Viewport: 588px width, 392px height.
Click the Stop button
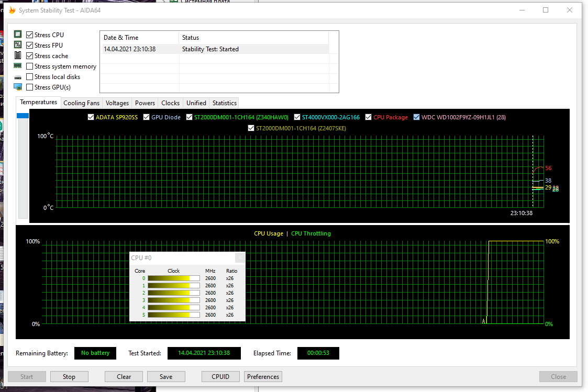click(69, 377)
